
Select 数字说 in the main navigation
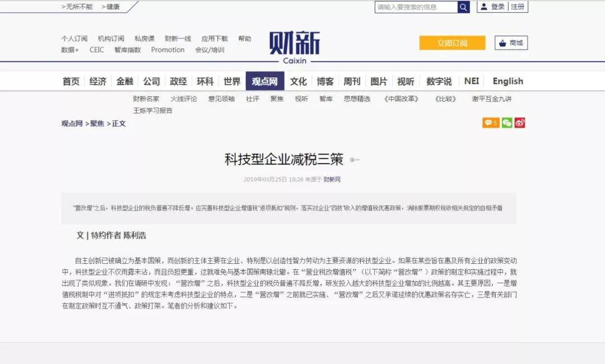(x=439, y=81)
